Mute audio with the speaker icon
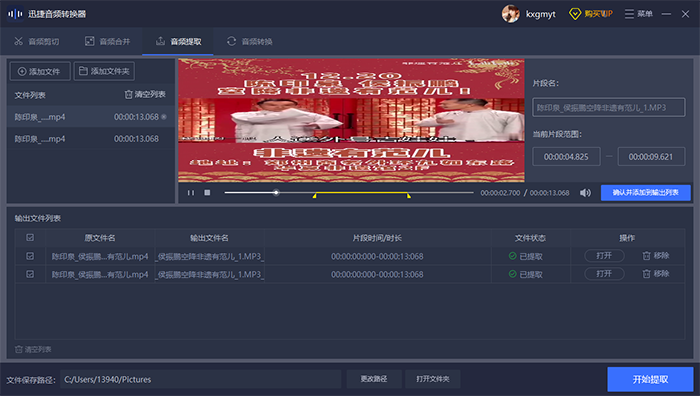The width and height of the screenshot is (700, 396). point(585,193)
